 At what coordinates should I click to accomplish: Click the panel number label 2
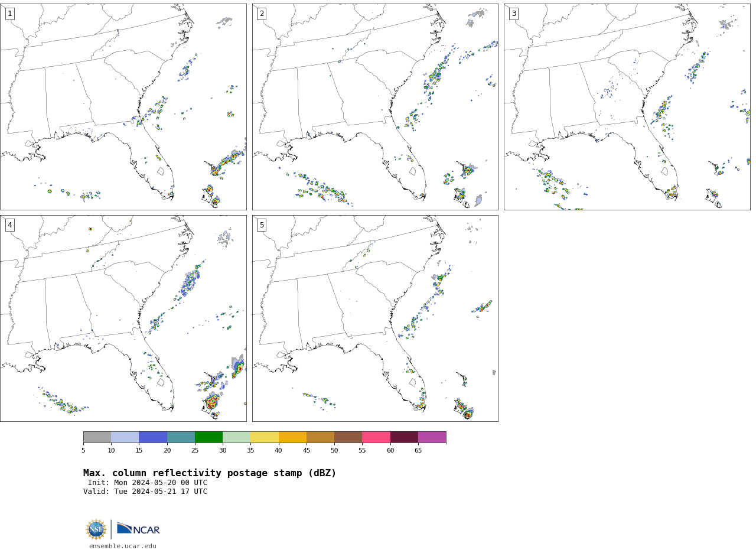click(x=262, y=14)
